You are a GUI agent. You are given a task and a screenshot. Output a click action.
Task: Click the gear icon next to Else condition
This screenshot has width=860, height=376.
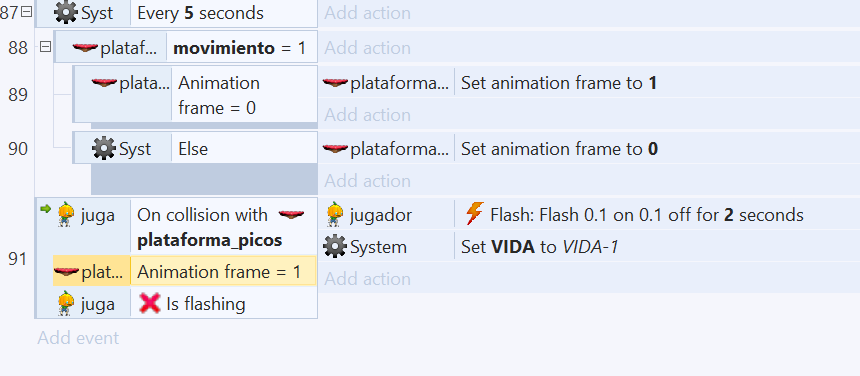point(104,148)
